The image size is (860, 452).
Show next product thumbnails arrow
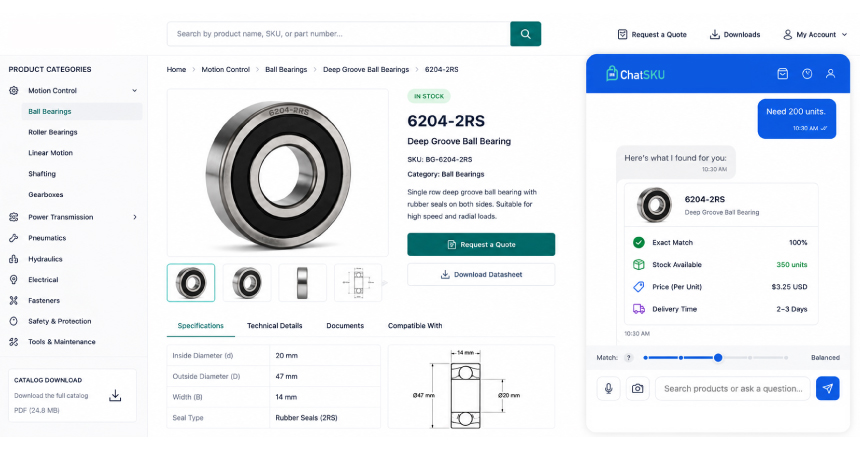[x=384, y=283]
